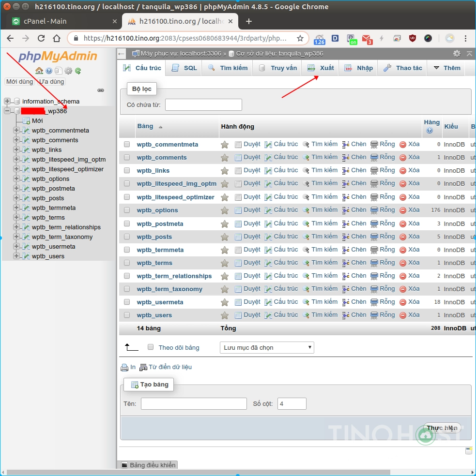Viewport: 476px width, 476px height.
Task: Click the Tên table name field
Action: click(194, 404)
